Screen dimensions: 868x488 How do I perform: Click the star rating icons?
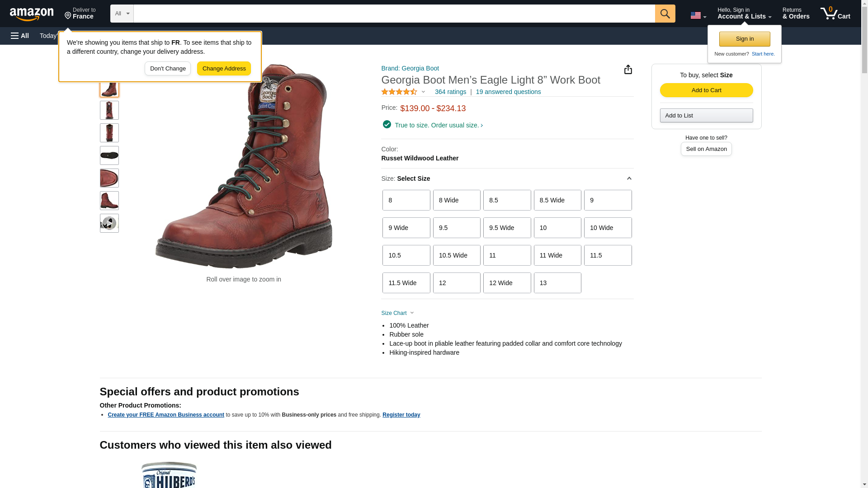coord(400,92)
